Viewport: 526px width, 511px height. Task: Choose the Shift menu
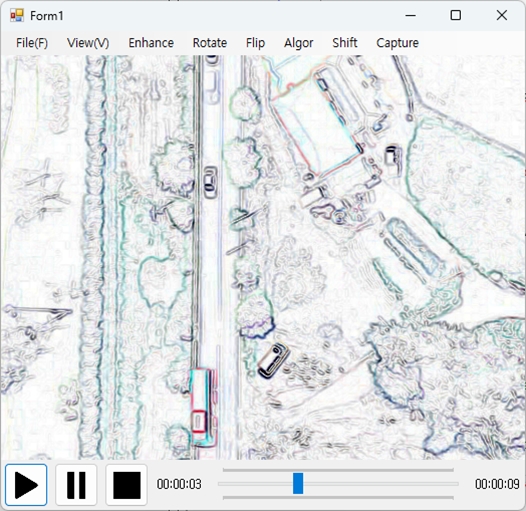[345, 43]
